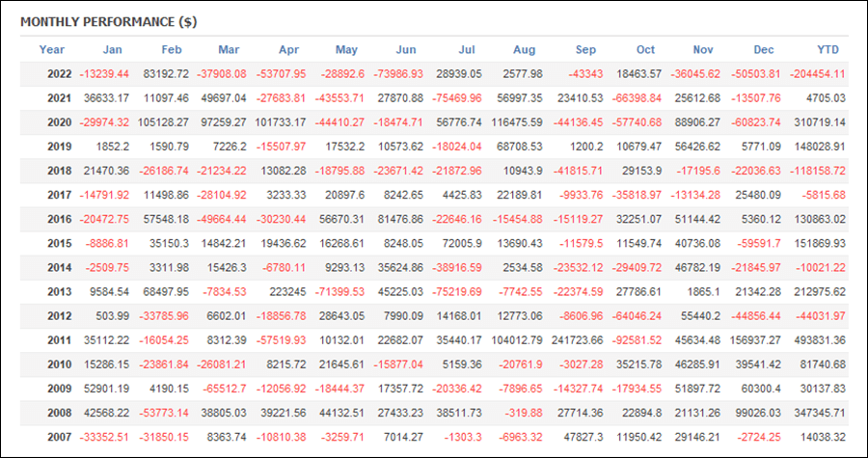Click the 2007 year row label
Image resolution: width=868 pixels, height=458 pixels.
point(59,438)
